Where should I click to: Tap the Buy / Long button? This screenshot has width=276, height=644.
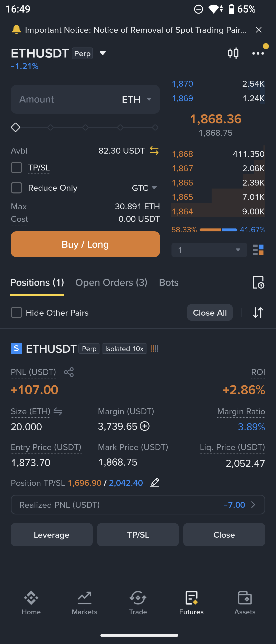(85, 244)
